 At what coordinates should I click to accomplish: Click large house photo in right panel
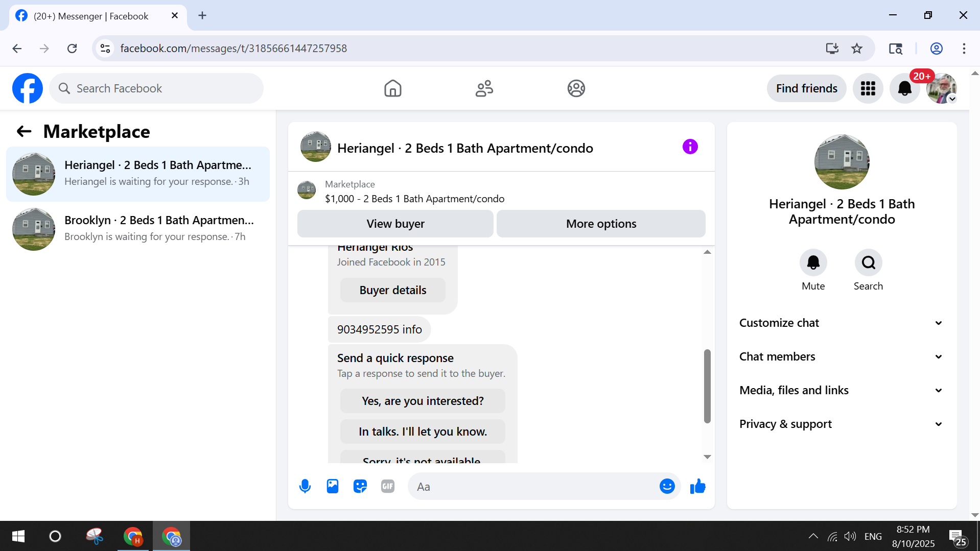coord(842,162)
